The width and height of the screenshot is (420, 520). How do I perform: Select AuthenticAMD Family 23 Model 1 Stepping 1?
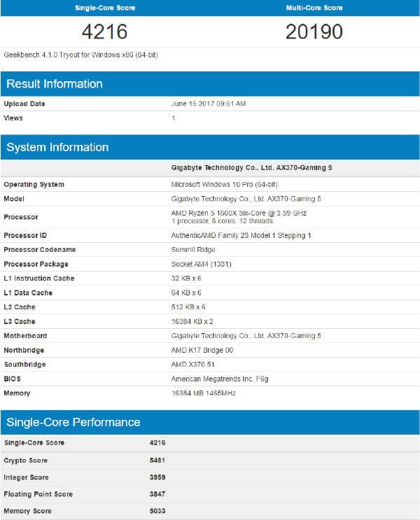[x=241, y=235]
